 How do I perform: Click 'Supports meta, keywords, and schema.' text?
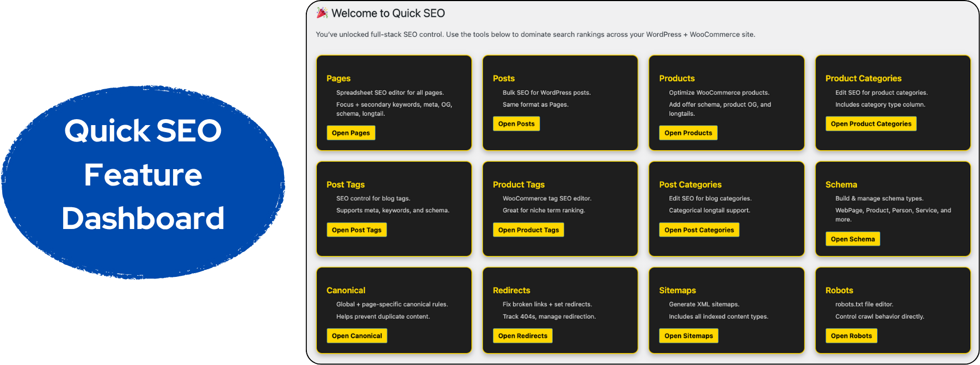393,211
